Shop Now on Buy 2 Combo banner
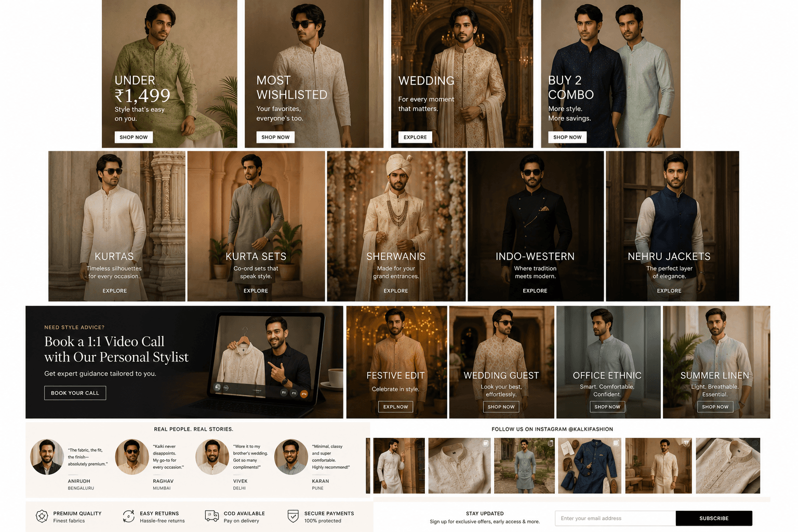Viewport: 798px width, 532px height. 567,137
